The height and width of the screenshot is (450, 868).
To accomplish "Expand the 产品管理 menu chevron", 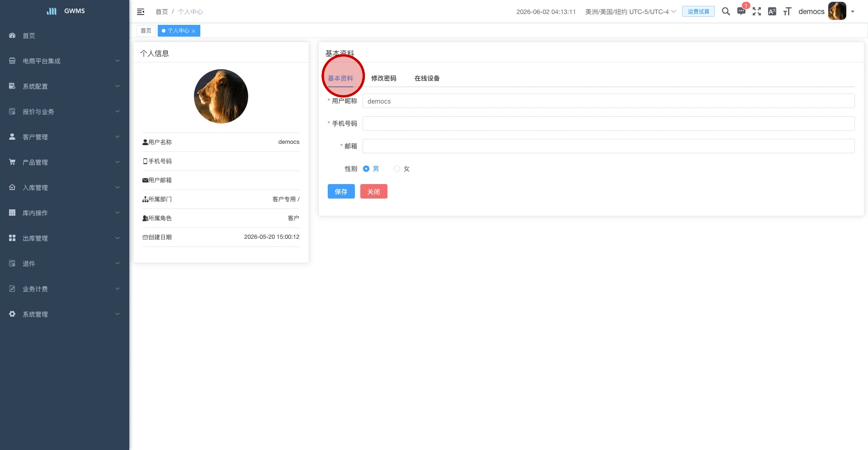I will click(118, 162).
